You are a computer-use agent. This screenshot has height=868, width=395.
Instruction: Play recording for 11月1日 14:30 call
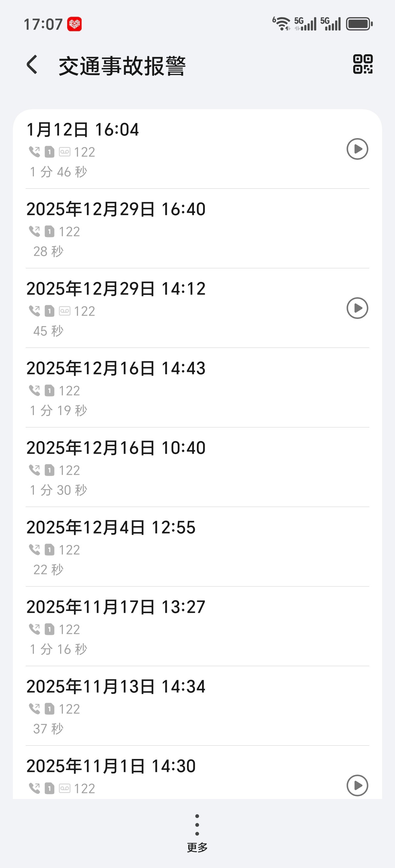click(x=357, y=785)
